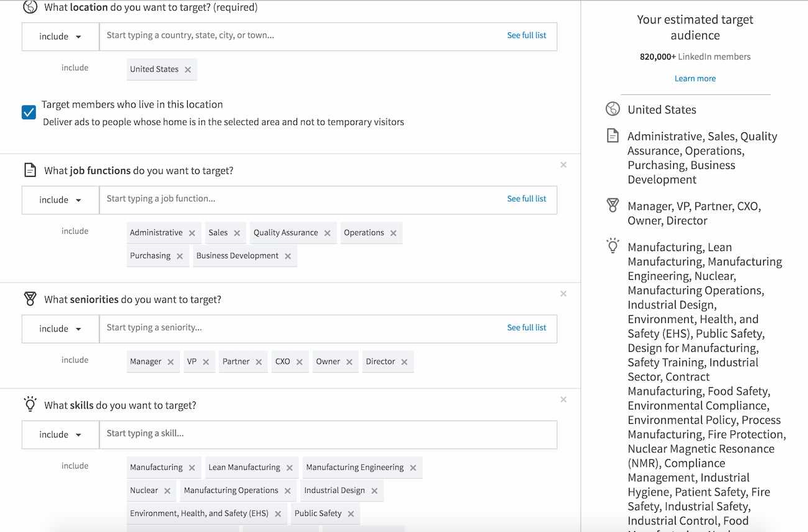The image size is (808, 532).
Task: Dismiss the seniorities targeting section
Action: 563,293
